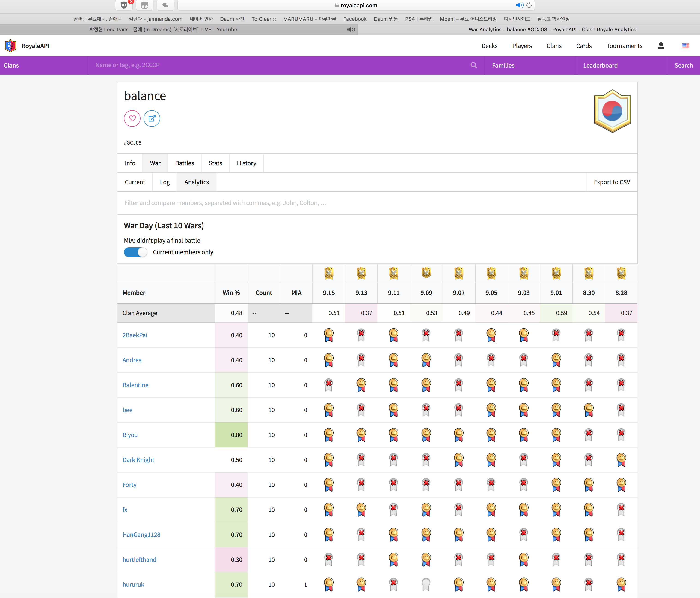Switch to the Battles tab
The width and height of the screenshot is (700, 598).
185,163
